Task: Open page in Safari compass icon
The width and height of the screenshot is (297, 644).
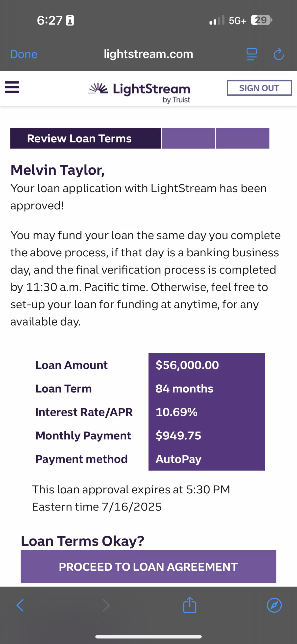Action: click(x=274, y=605)
